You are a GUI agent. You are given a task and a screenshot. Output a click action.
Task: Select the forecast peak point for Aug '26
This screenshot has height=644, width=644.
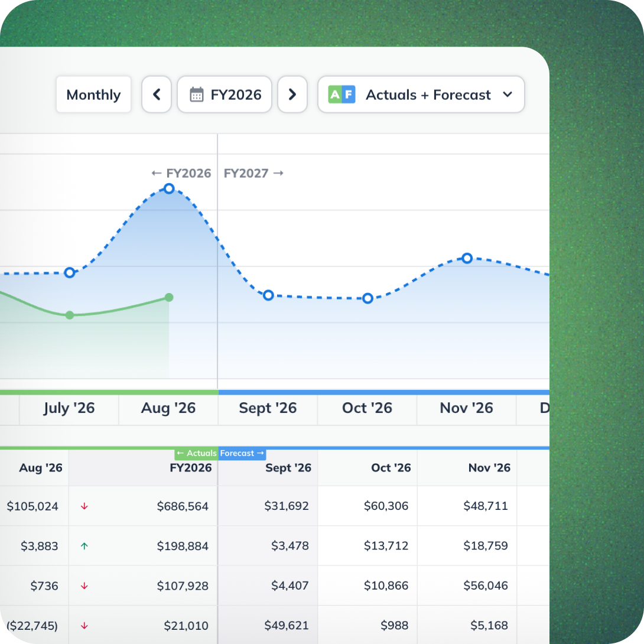(169, 188)
